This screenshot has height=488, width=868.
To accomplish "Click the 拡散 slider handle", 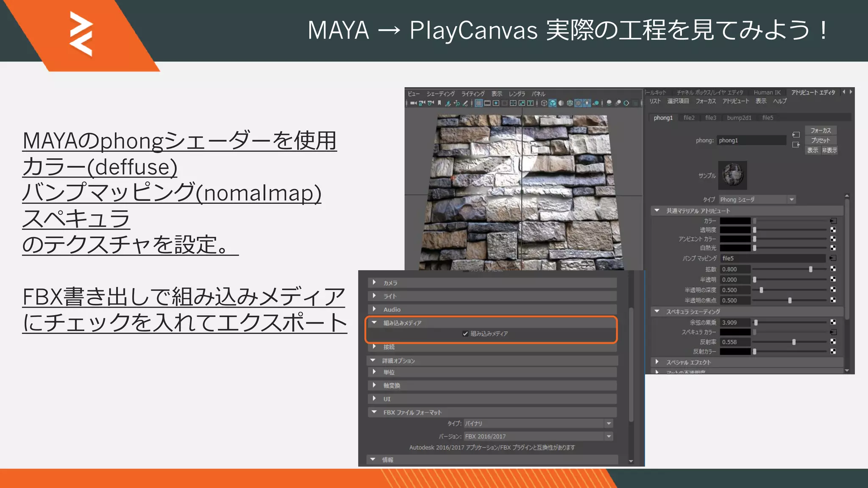I will pos(811,269).
